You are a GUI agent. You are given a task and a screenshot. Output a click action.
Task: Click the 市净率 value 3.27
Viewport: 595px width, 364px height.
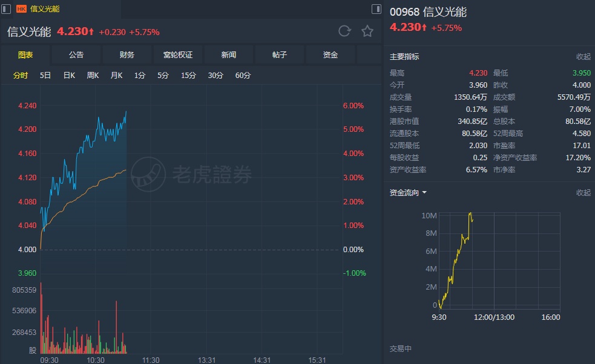(583, 170)
